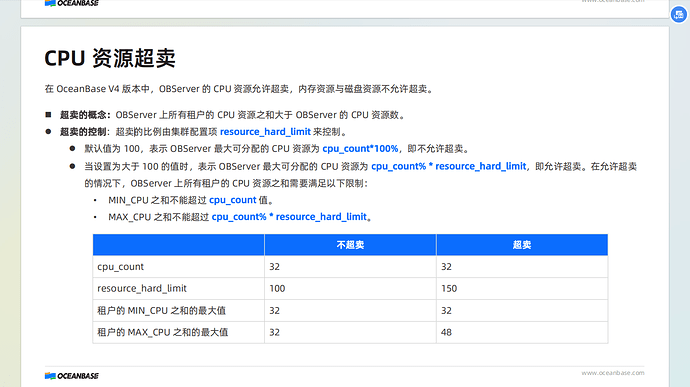Click the value 48 in the MAX_CPU row
This screenshot has height=387, width=690.
[x=446, y=332]
